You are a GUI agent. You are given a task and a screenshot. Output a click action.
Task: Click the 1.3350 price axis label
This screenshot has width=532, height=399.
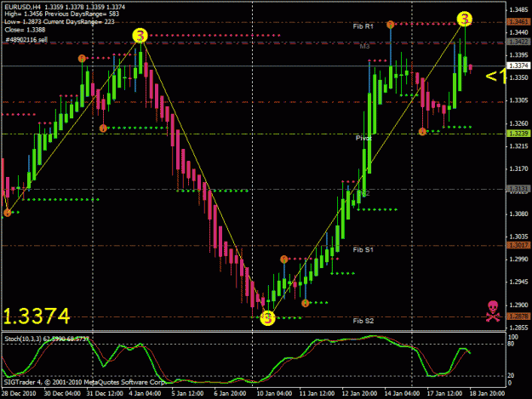(518, 77)
